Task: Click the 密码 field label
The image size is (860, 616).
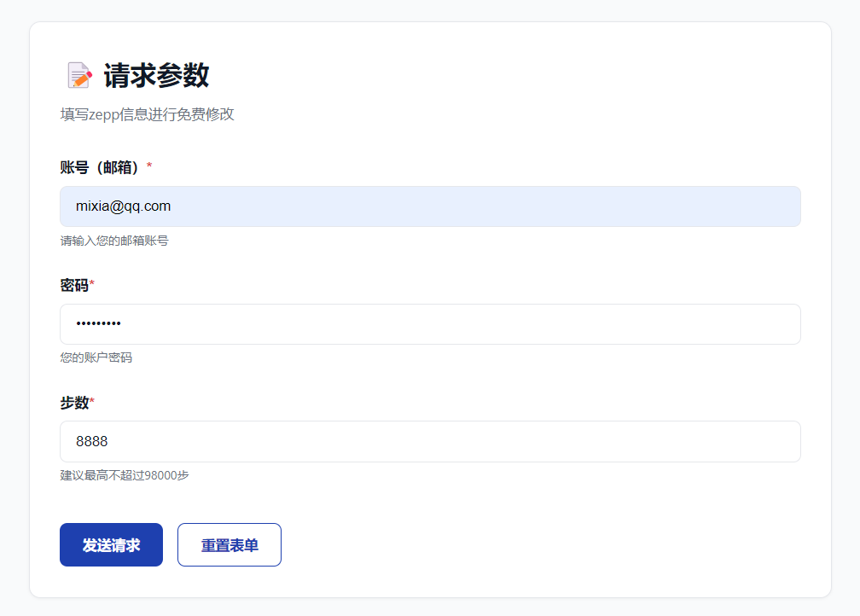Action: click(x=73, y=285)
